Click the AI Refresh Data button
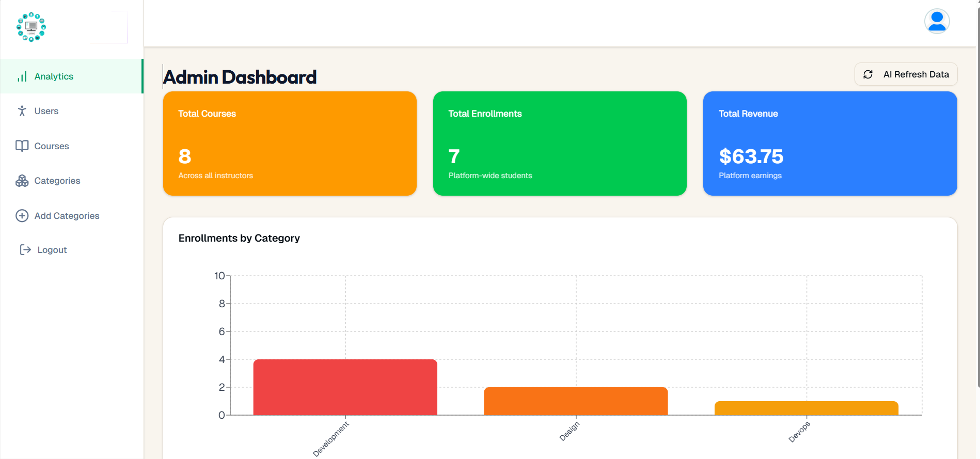This screenshot has width=980, height=459. (906, 74)
